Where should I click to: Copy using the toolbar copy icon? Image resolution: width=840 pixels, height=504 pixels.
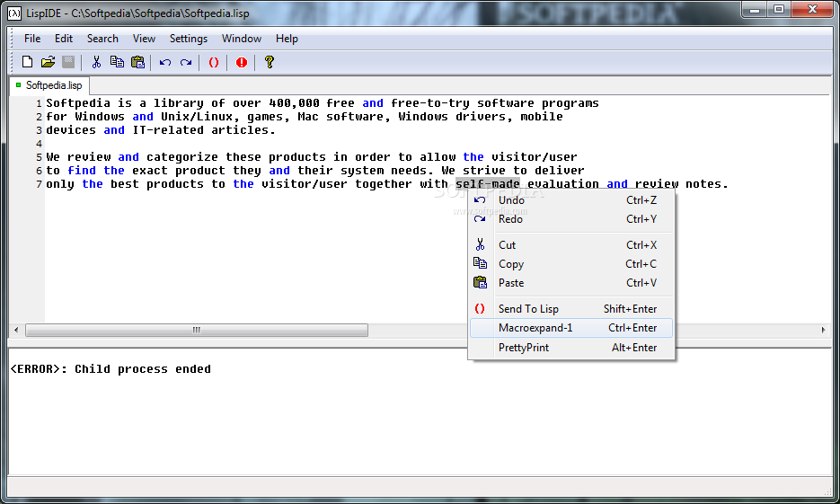tap(117, 62)
